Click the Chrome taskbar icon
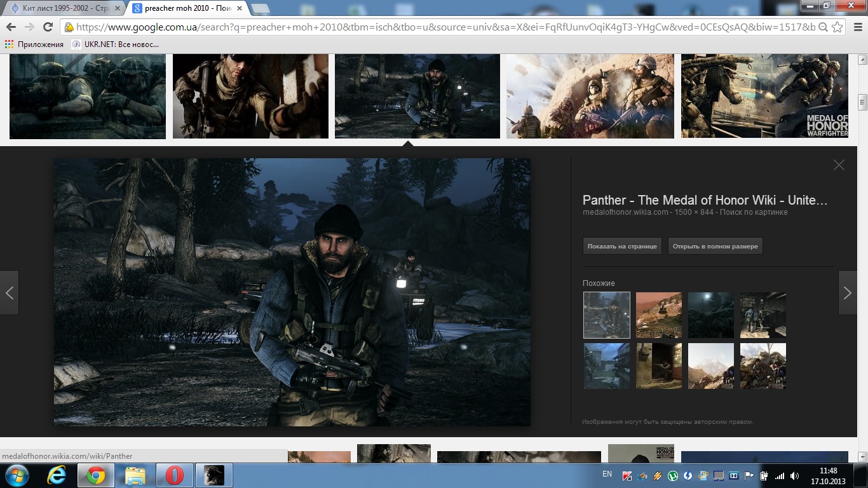Image resolution: width=868 pixels, height=488 pixels. [96, 475]
